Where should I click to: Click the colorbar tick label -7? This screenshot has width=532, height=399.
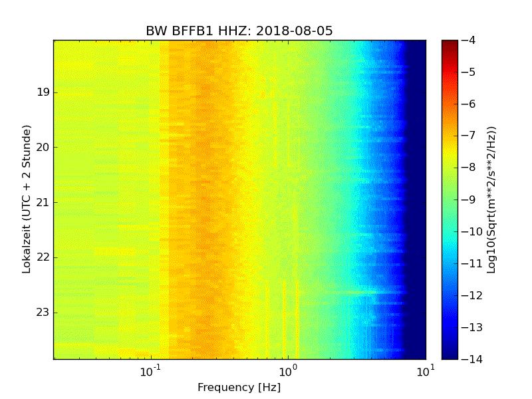point(469,136)
